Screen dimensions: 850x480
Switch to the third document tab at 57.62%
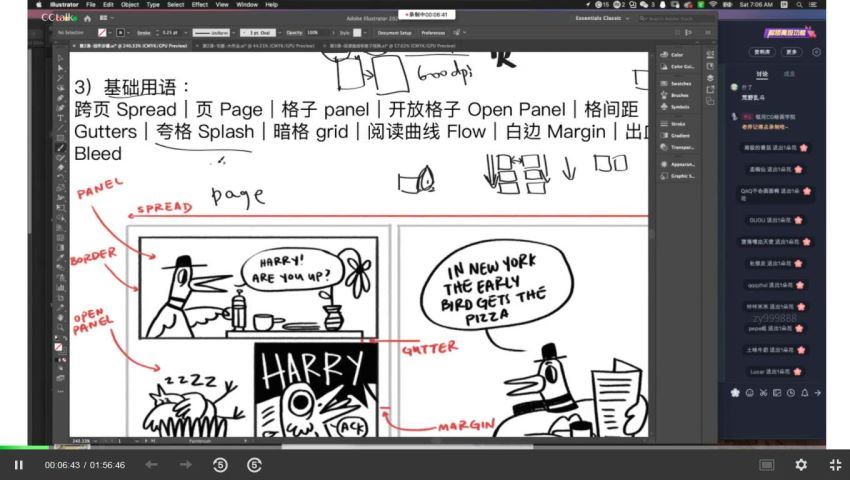(x=393, y=46)
